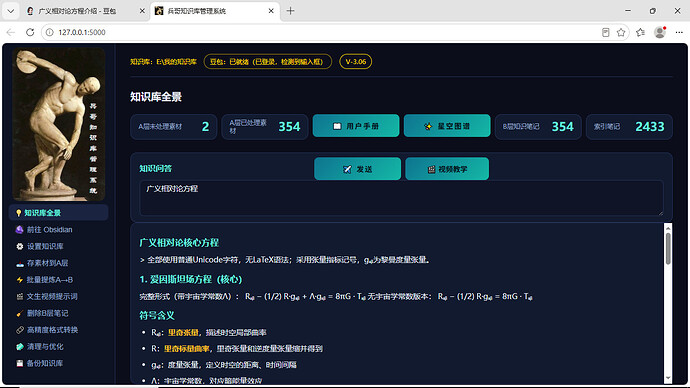The image size is (690, 388).
Task: Open the tab actions dropdown chevron
Action: point(11,11)
